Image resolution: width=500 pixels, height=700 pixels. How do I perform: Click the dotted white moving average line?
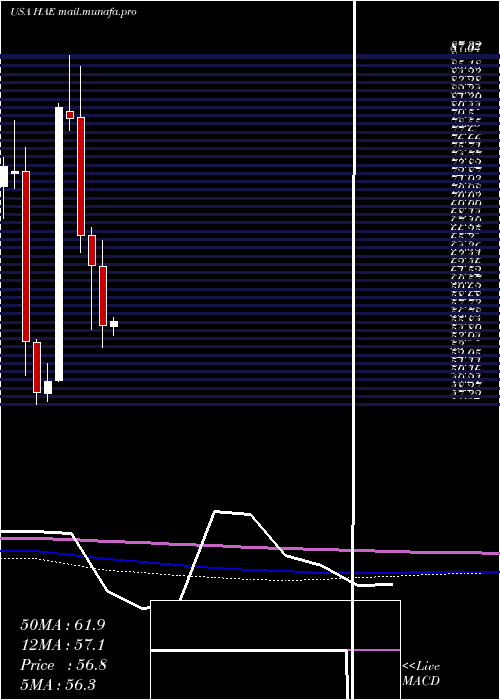point(241,577)
